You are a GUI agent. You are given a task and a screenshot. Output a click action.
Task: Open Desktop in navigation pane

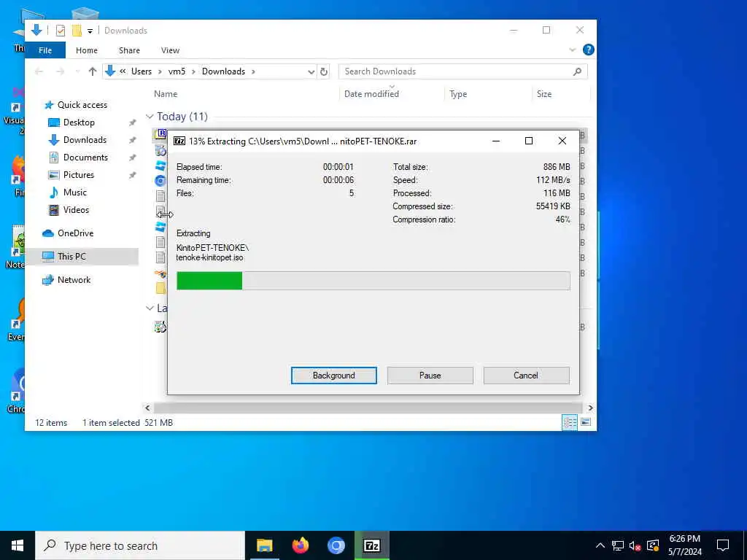click(x=79, y=122)
